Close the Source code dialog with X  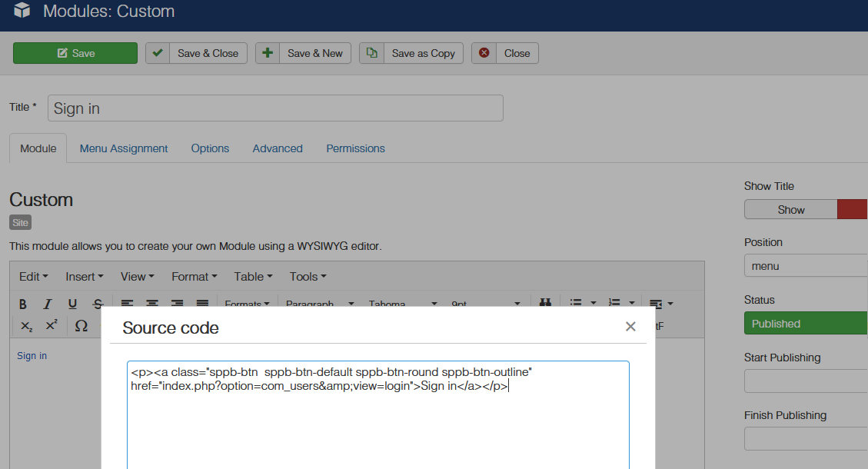coord(630,327)
